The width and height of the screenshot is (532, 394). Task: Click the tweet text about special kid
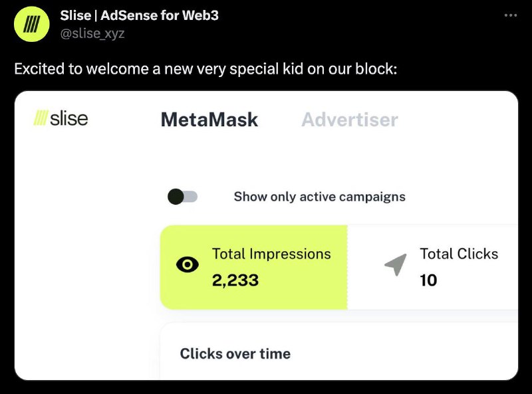[205, 69]
